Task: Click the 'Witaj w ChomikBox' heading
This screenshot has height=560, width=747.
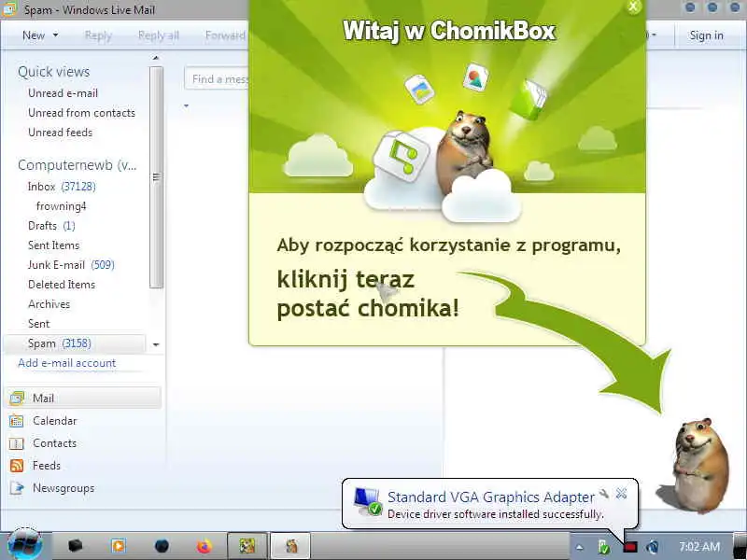Action: click(x=449, y=31)
